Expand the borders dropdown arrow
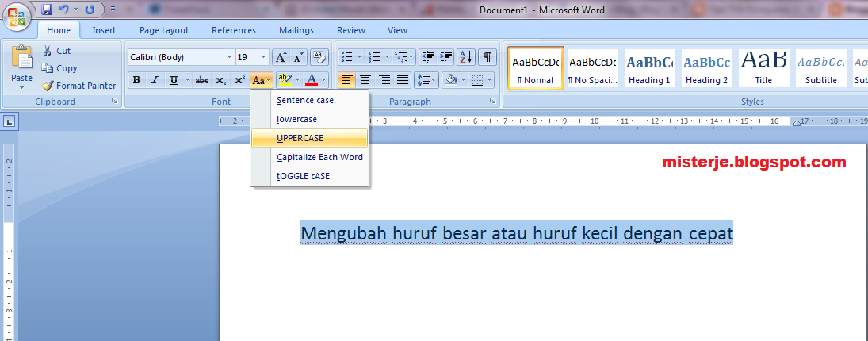 pyautogui.click(x=488, y=80)
